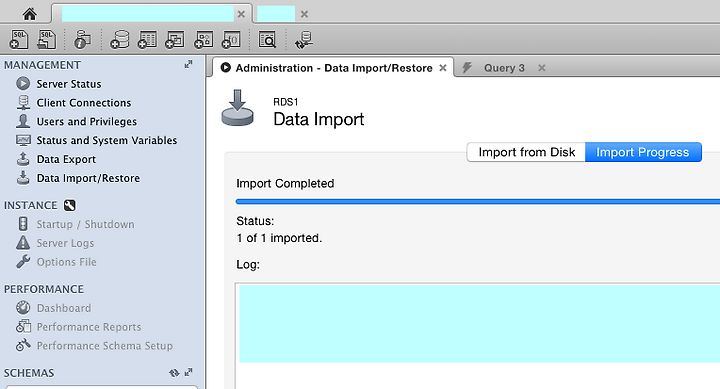Select the Import Progress tab
The height and width of the screenshot is (389, 720).
pos(643,152)
